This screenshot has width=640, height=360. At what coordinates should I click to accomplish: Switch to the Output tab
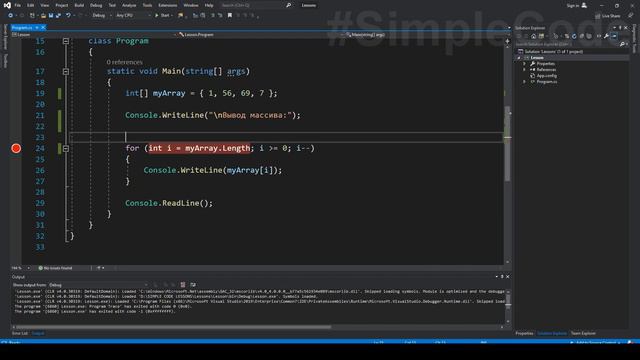(x=38, y=333)
